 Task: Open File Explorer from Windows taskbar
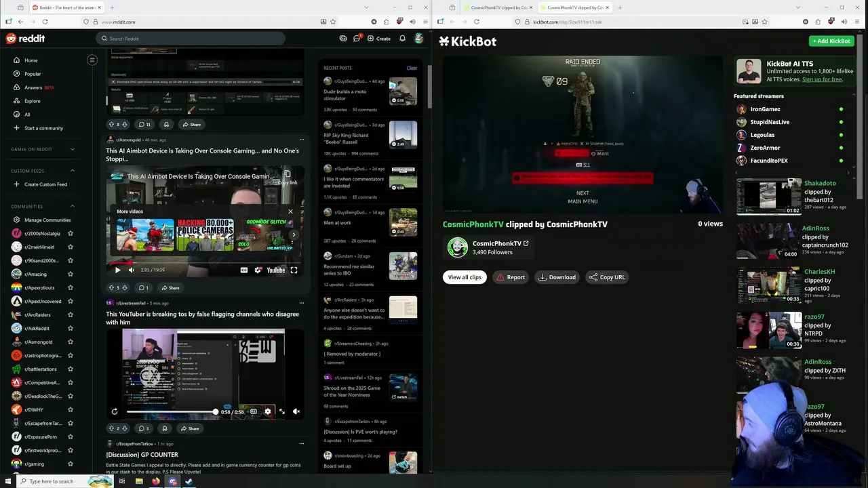(x=139, y=481)
